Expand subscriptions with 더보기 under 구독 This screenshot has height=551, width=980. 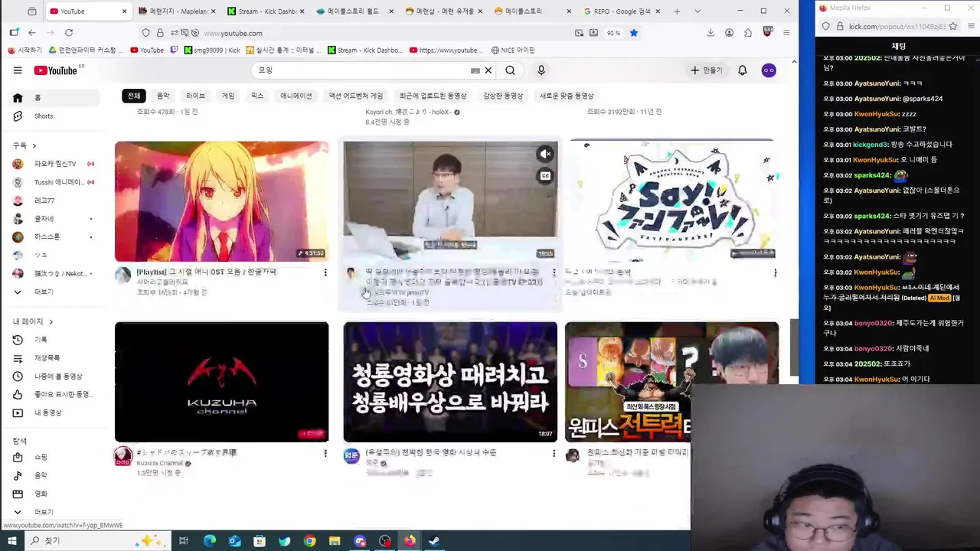point(54,292)
